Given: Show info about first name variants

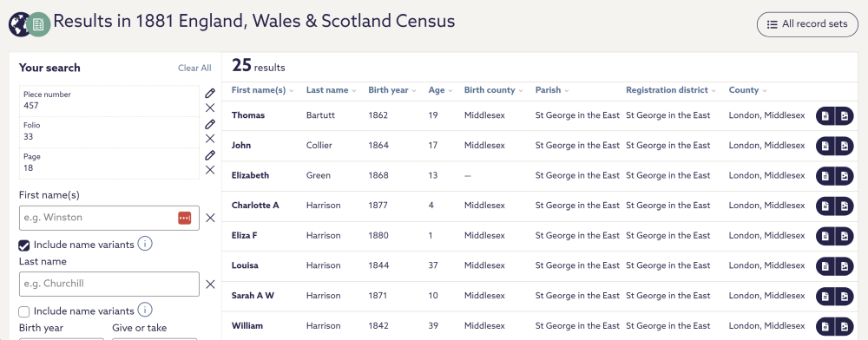Looking at the screenshot, I should coord(145,244).
